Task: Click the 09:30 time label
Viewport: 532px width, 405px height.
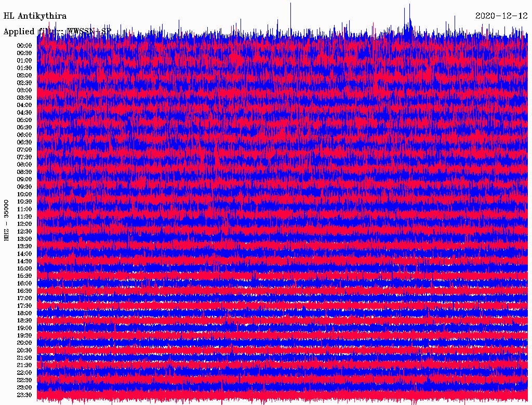Action: click(24, 187)
